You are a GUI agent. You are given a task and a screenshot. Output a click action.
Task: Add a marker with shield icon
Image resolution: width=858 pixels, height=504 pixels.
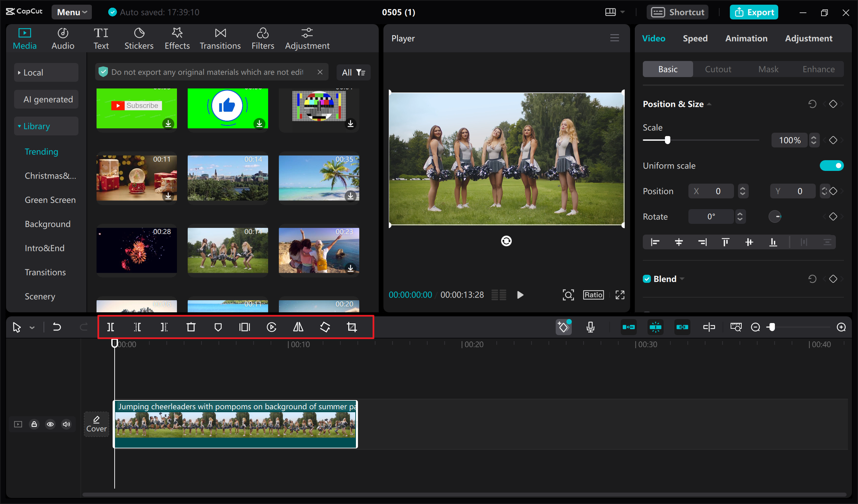point(218,327)
